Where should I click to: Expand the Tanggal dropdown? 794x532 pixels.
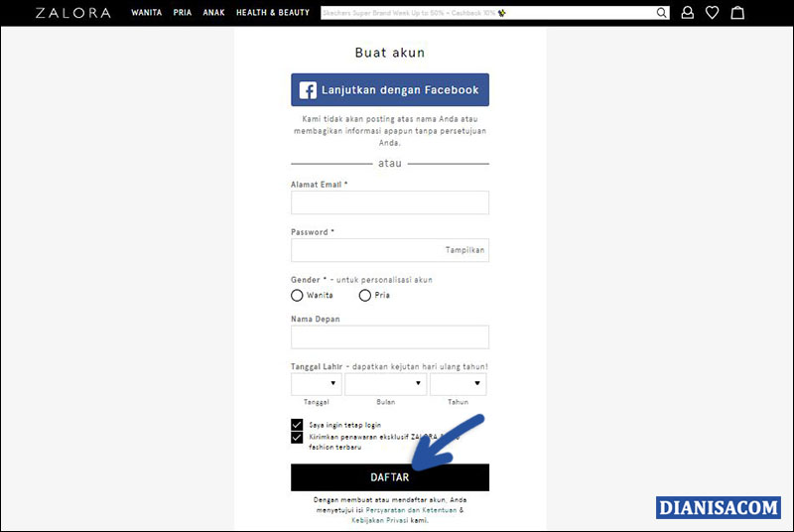316,384
